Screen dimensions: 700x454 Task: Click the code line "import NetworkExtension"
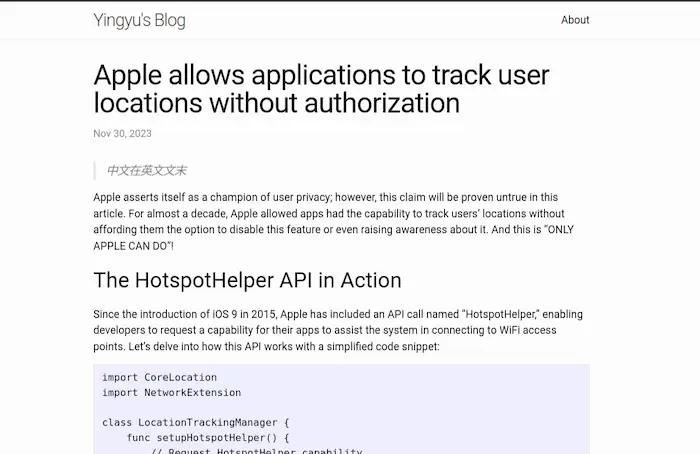[x=171, y=392]
